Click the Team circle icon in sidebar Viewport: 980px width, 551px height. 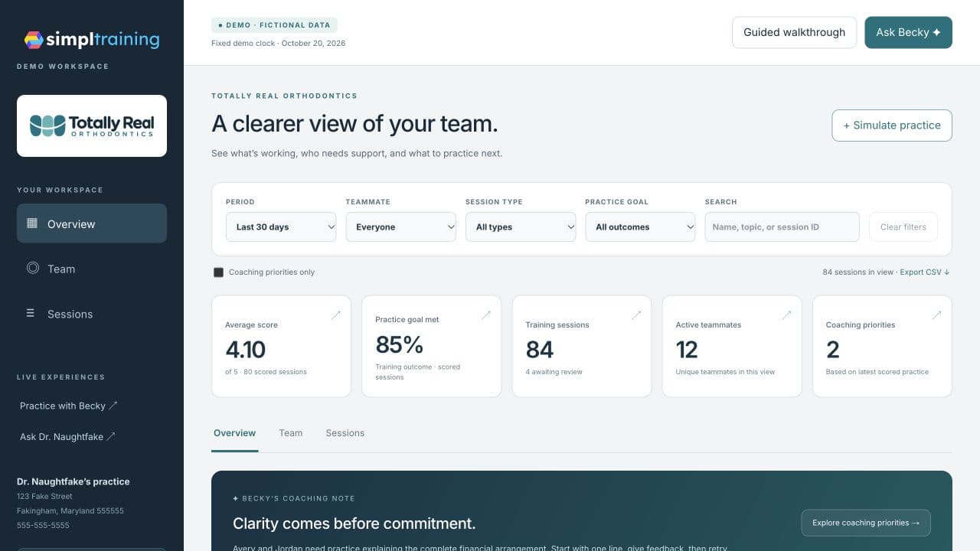tap(32, 268)
